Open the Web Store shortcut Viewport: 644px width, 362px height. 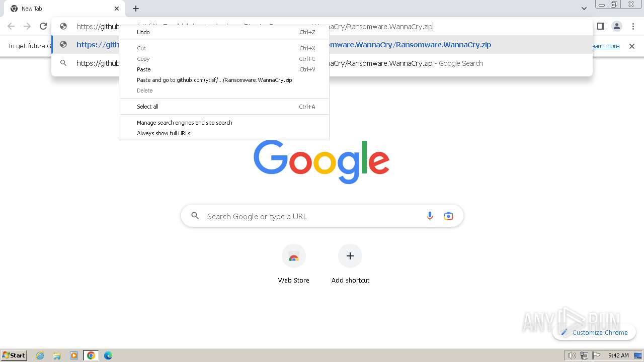pos(294,264)
